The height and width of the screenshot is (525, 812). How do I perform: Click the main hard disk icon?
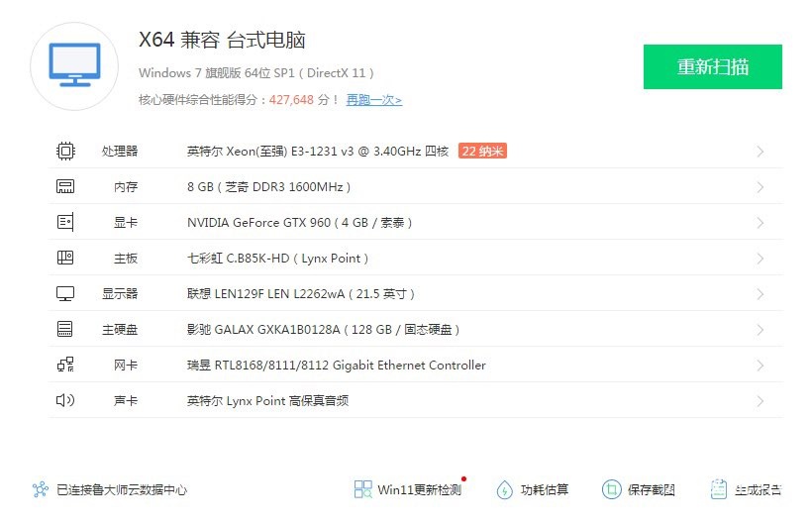tap(65, 329)
